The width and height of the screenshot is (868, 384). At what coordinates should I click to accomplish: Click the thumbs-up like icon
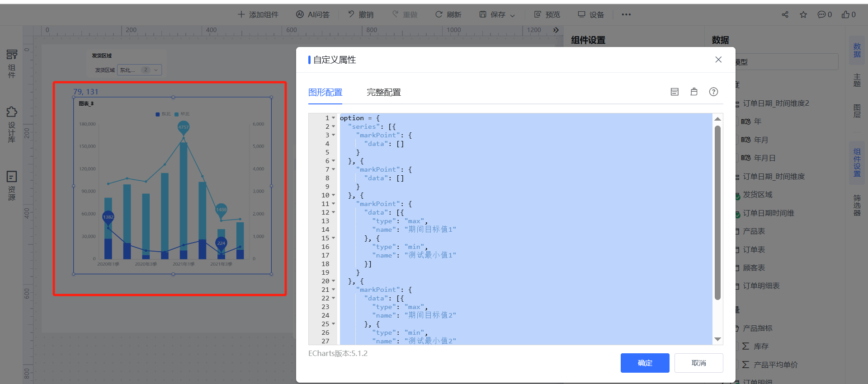[x=845, y=14]
